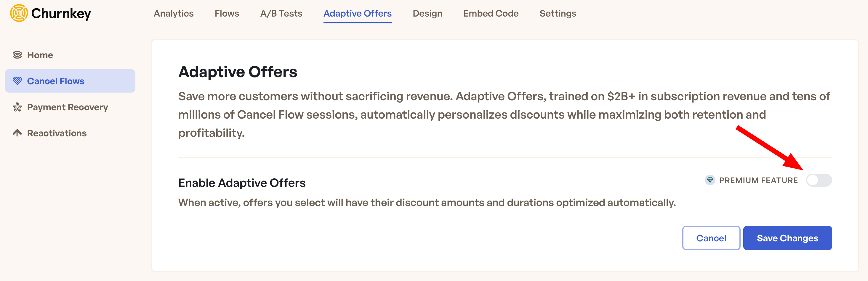Open the A/B Tests tab
868x281 pixels.
281,14
